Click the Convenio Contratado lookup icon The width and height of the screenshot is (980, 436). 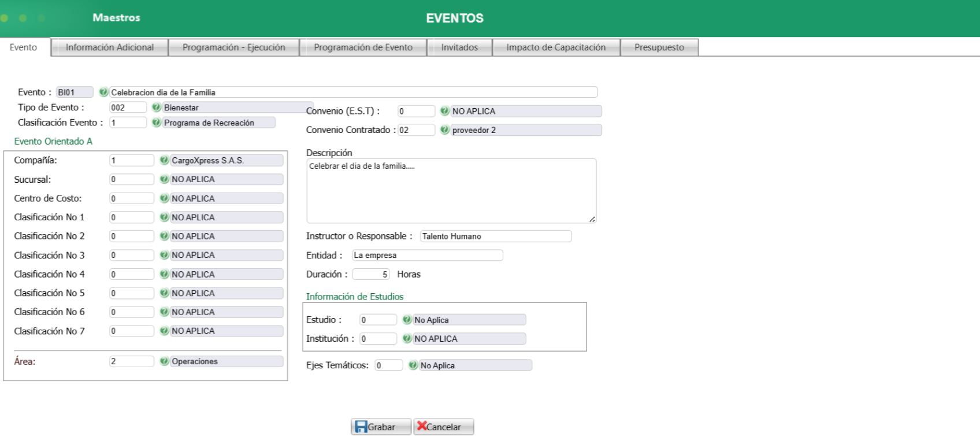[444, 130]
